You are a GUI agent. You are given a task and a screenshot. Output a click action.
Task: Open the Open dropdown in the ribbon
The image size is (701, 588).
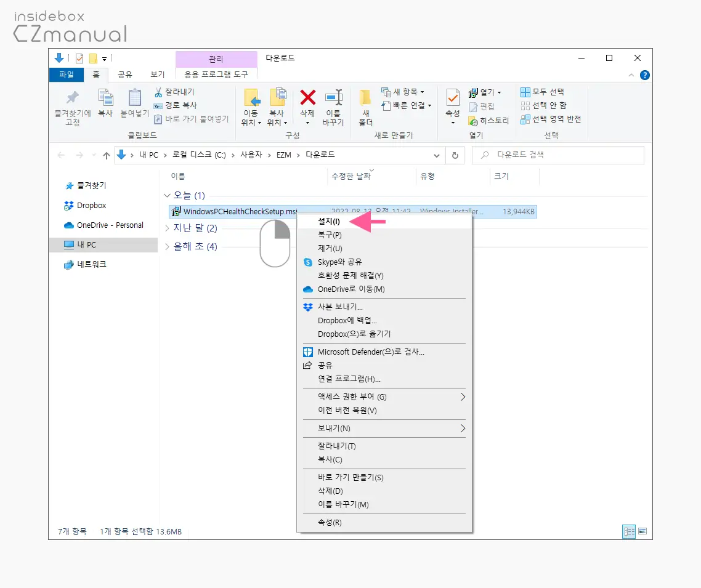(485, 92)
